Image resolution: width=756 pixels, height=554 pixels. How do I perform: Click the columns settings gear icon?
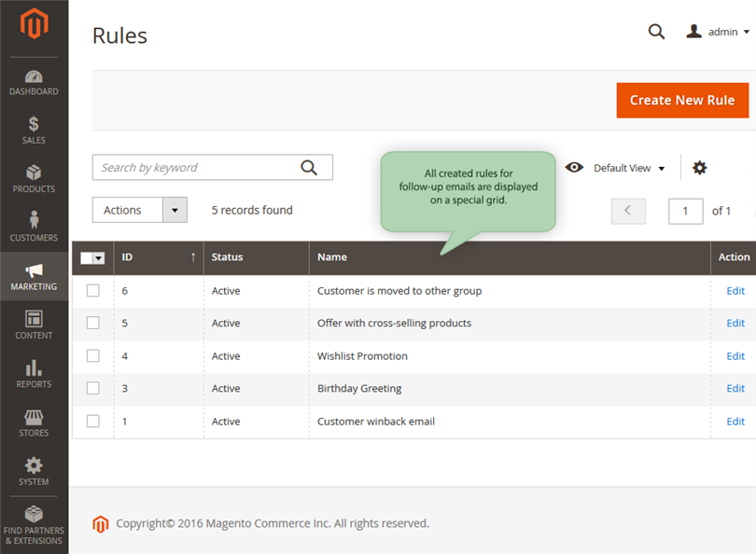(x=700, y=168)
